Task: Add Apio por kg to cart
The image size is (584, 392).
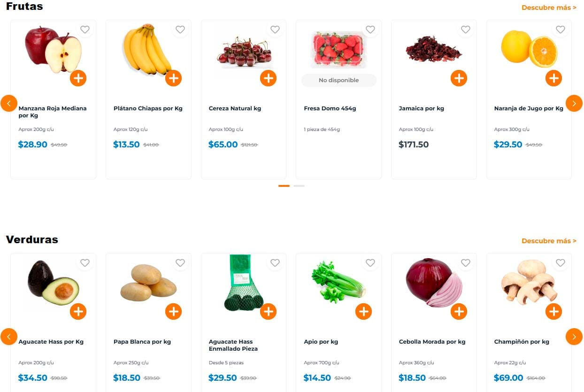Action: click(363, 311)
